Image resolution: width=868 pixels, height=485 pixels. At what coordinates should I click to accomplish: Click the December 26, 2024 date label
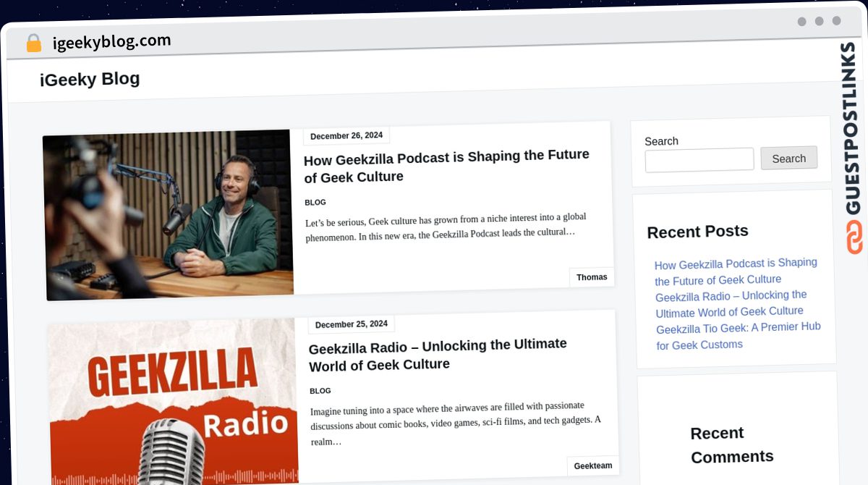tap(346, 135)
